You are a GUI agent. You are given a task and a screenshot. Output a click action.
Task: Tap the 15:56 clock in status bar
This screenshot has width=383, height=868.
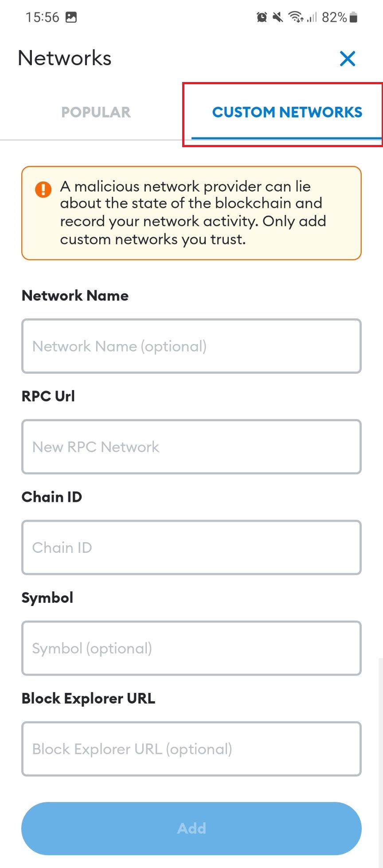coord(42,17)
